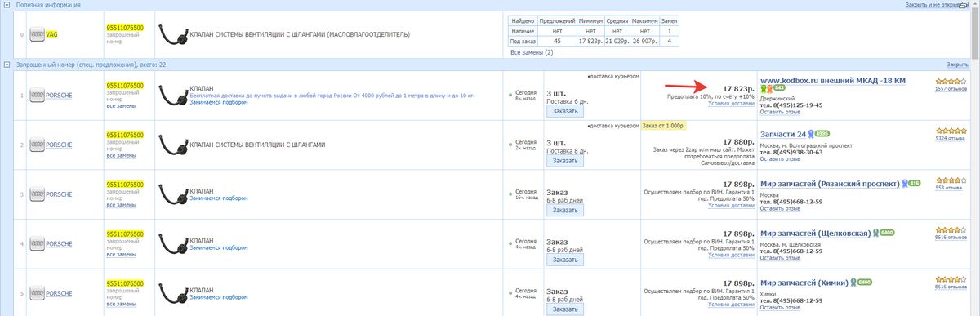Click the VAG brand logo icon
The width and height of the screenshot is (980, 316).
click(x=37, y=35)
